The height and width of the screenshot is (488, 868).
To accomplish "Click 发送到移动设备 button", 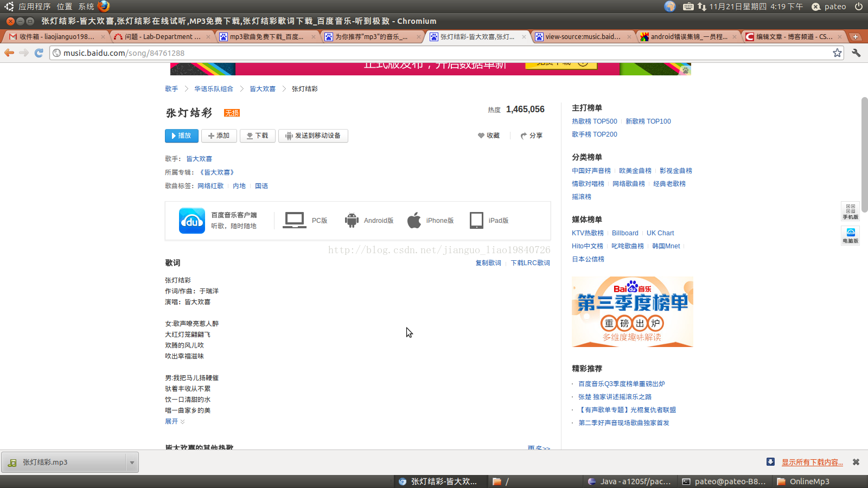I will click(x=313, y=136).
